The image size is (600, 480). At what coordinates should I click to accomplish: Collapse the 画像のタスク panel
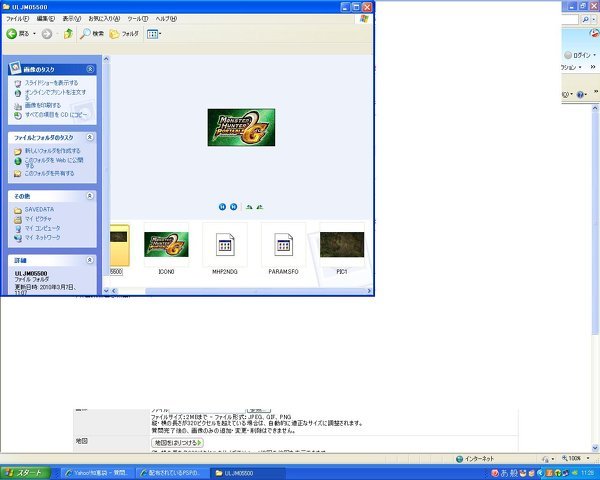tap(91, 69)
